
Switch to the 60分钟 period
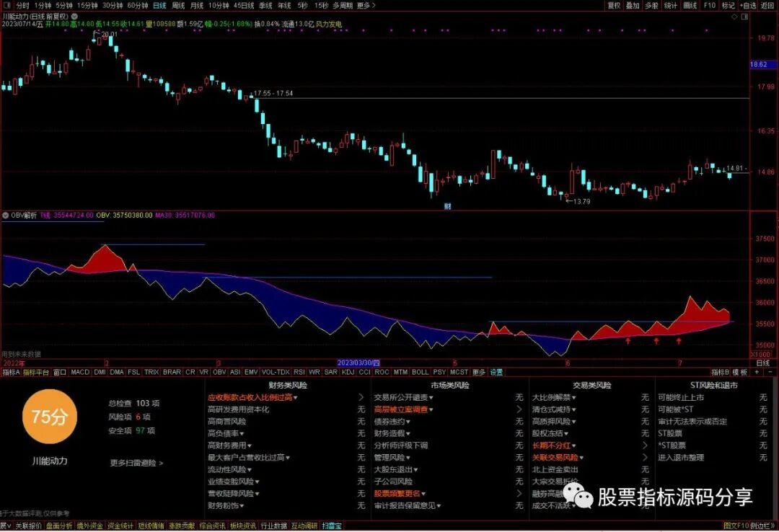(138, 6)
